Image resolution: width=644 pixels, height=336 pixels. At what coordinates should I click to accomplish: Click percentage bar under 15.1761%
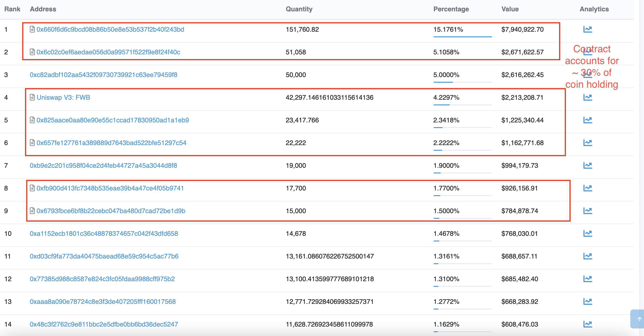pos(462,37)
